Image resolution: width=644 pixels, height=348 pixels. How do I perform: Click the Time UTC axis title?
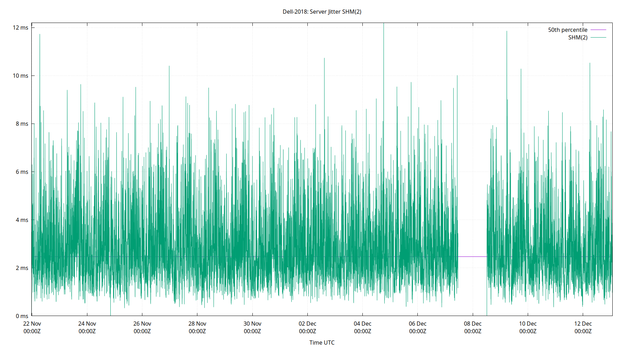tap(322, 342)
